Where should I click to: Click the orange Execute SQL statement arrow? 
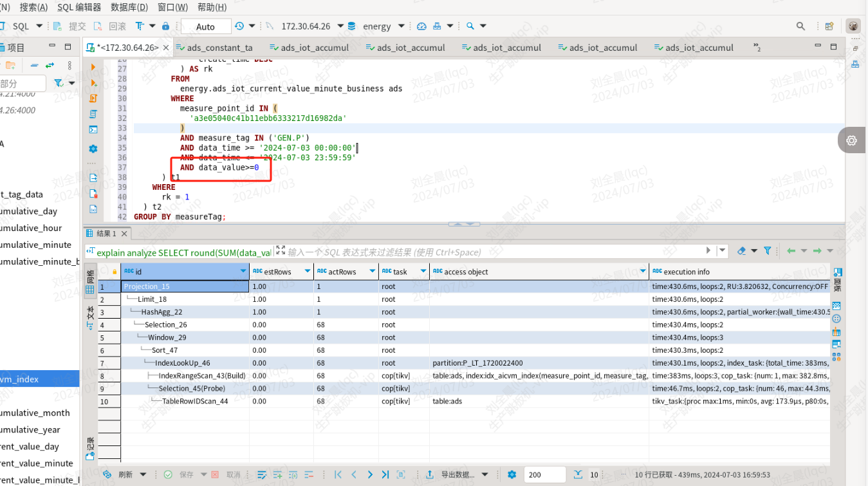pos(93,67)
